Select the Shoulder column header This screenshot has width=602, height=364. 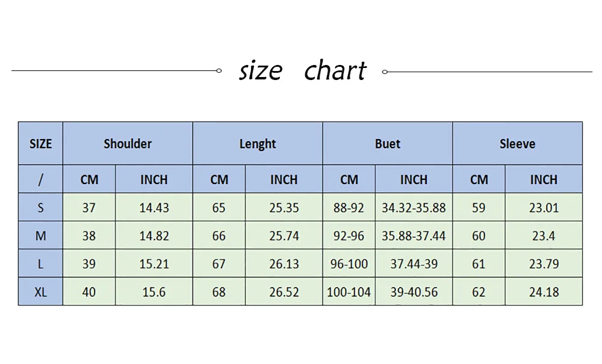point(128,143)
